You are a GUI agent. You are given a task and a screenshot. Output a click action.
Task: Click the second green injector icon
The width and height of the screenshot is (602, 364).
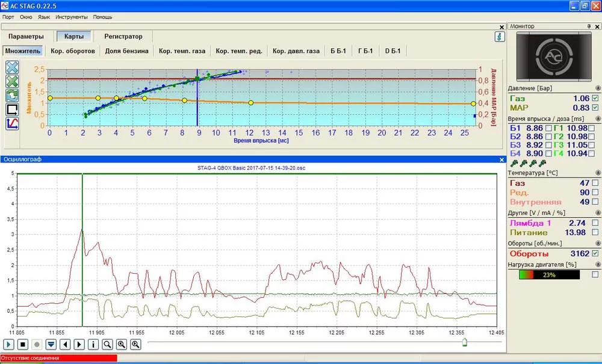tap(523, 164)
